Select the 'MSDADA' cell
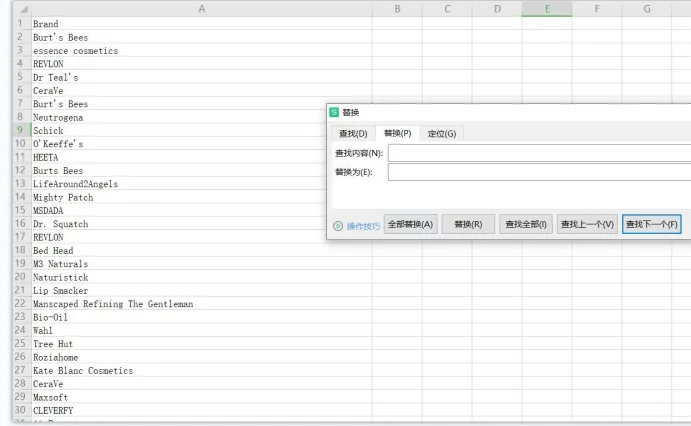The height and width of the screenshot is (426, 691). coord(178,211)
